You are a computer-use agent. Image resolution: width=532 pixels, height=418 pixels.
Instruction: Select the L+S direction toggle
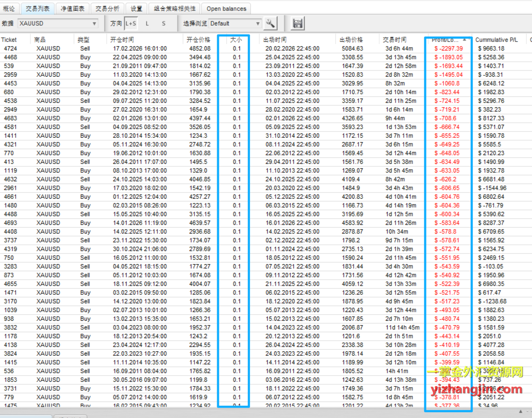pos(131,24)
